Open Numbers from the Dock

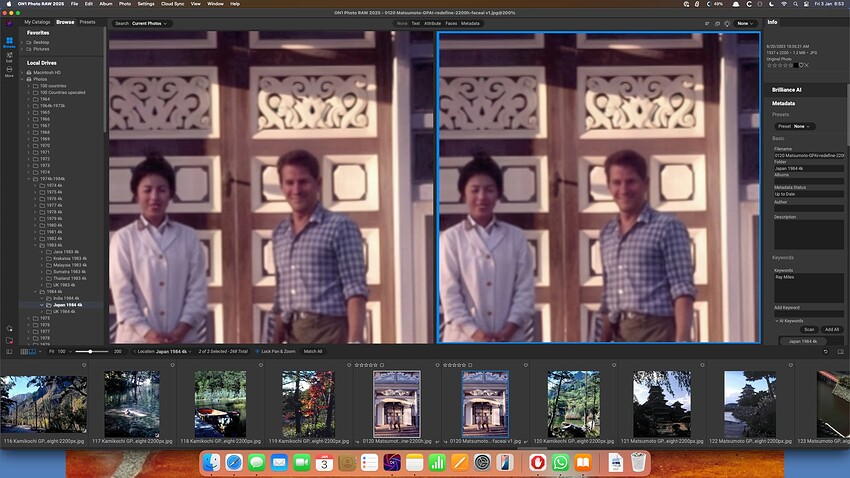coord(437,462)
